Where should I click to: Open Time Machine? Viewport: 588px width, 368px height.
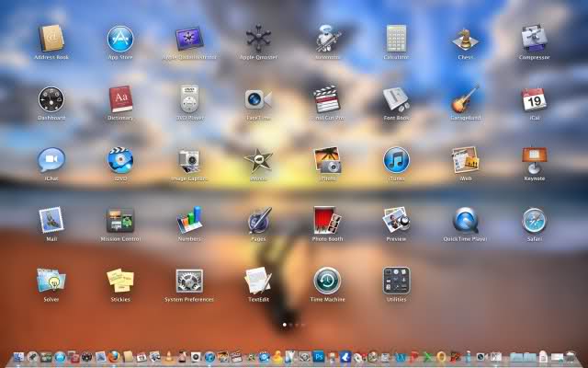[x=327, y=281]
